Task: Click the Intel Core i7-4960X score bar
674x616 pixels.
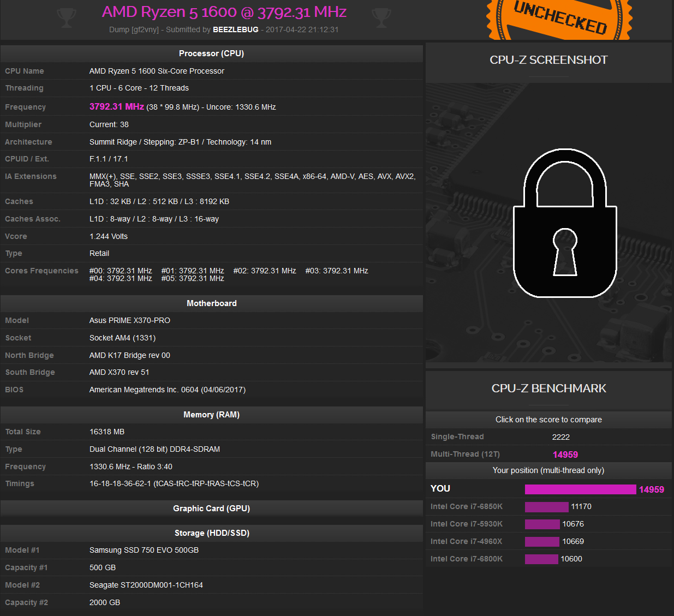Action: point(542,542)
